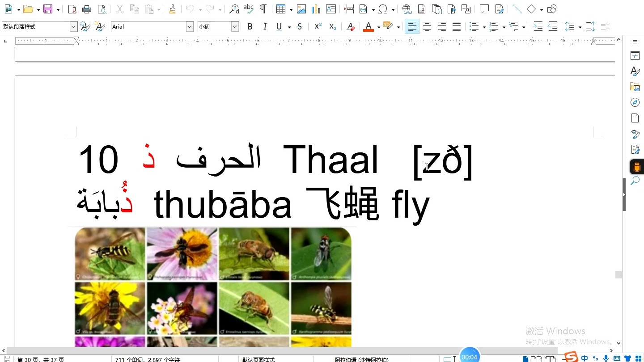Click the word count in status bar

(x=148, y=359)
